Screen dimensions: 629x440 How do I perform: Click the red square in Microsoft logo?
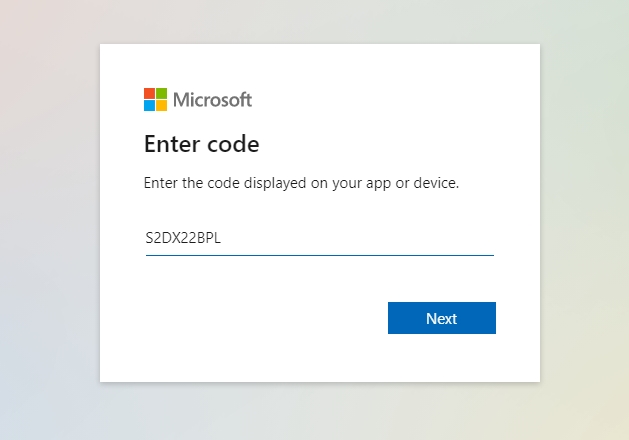point(149,93)
